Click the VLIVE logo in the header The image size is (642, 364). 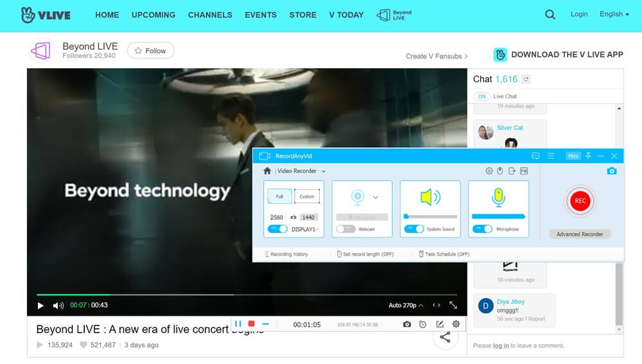click(46, 15)
